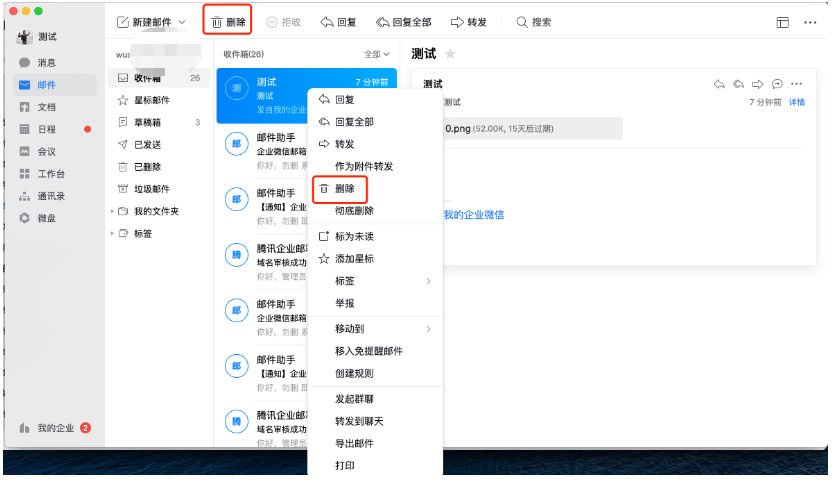Viewport: 833px width, 481px height.
Task: Choose 删除 from the context menu
Action: tap(344, 189)
